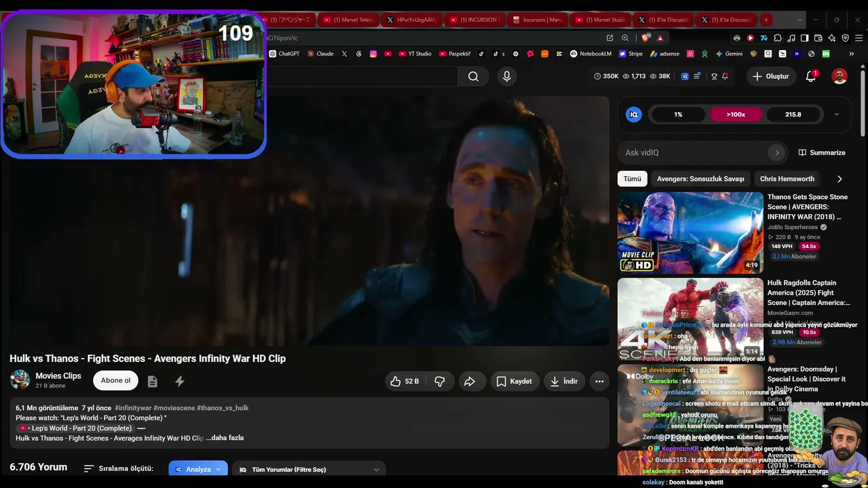Open the account avatar menu
This screenshot has width=868, height=488.
click(x=840, y=77)
